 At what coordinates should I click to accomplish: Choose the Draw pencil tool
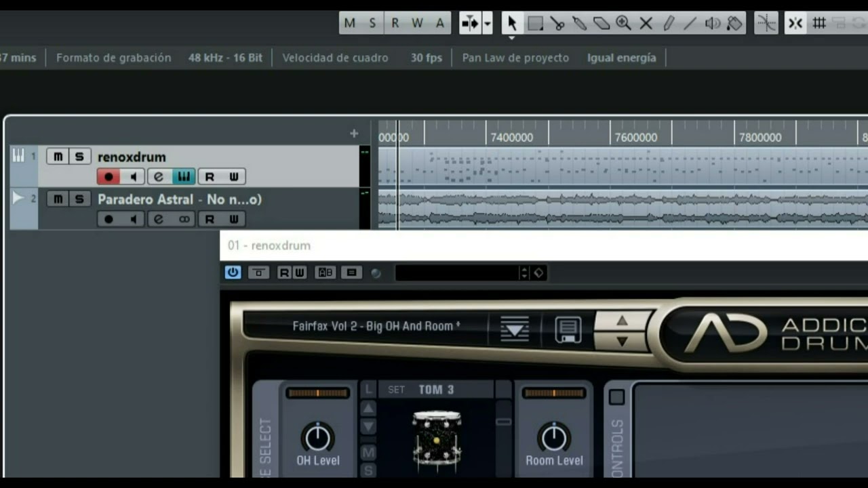point(669,23)
